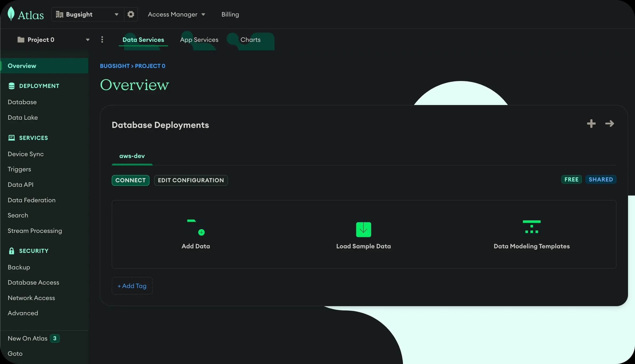Image resolution: width=635 pixels, height=364 pixels.
Task: Switch to the Charts tab
Action: pyautogui.click(x=250, y=40)
